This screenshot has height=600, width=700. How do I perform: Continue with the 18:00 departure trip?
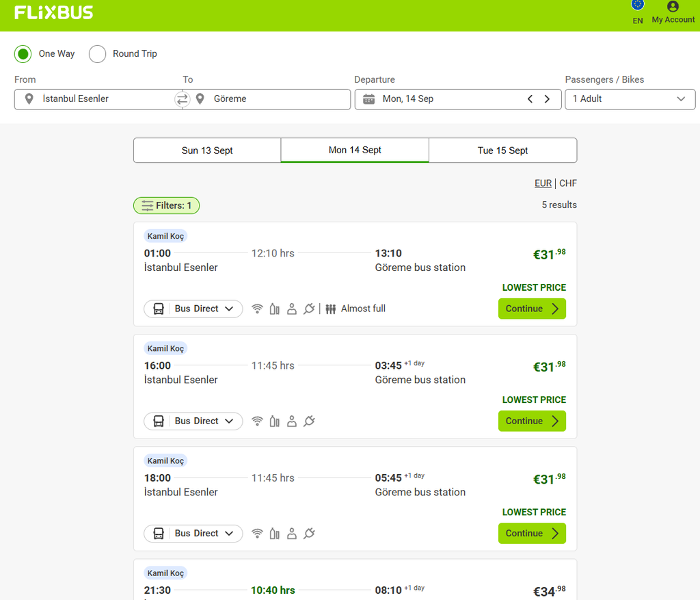tap(532, 533)
